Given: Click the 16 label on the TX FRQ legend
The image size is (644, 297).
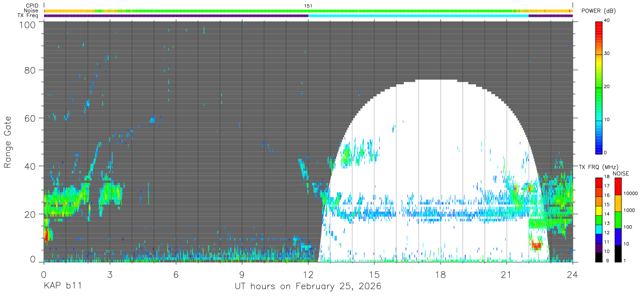Looking at the screenshot, I should 607,195.
